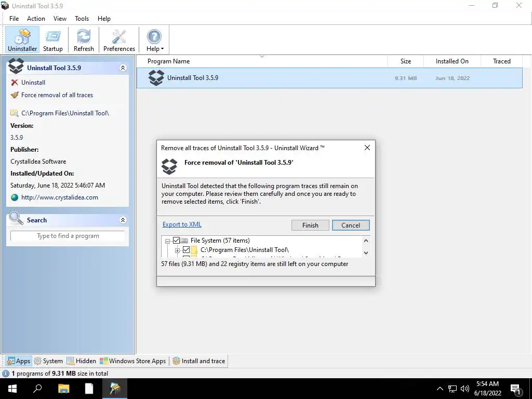
Task: Expand the C:\Program Files\Uninstall Tool\ node
Action: click(x=177, y=251)
